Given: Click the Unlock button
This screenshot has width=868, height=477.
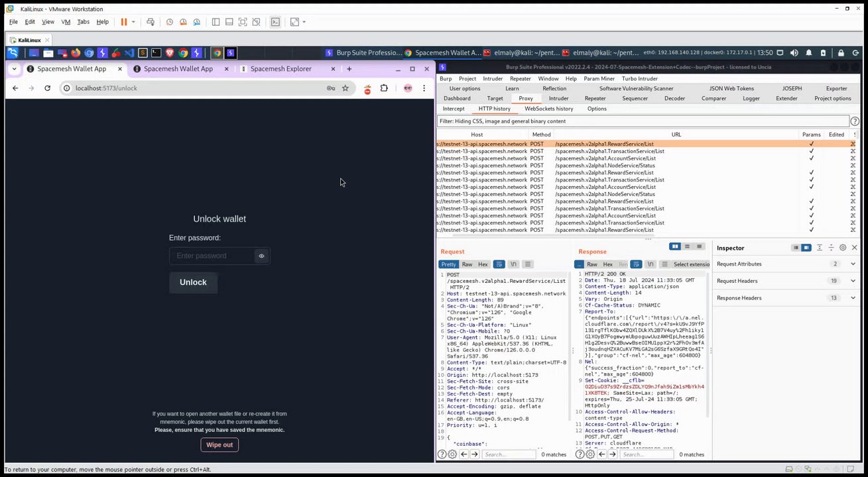Looking at the screenshot, I should 193,282.
